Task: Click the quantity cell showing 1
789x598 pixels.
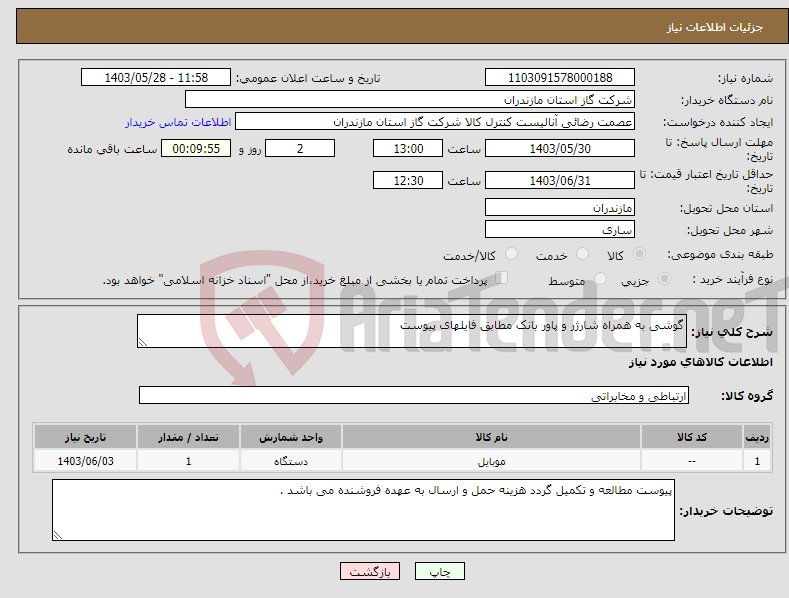Action: (188, 461)
